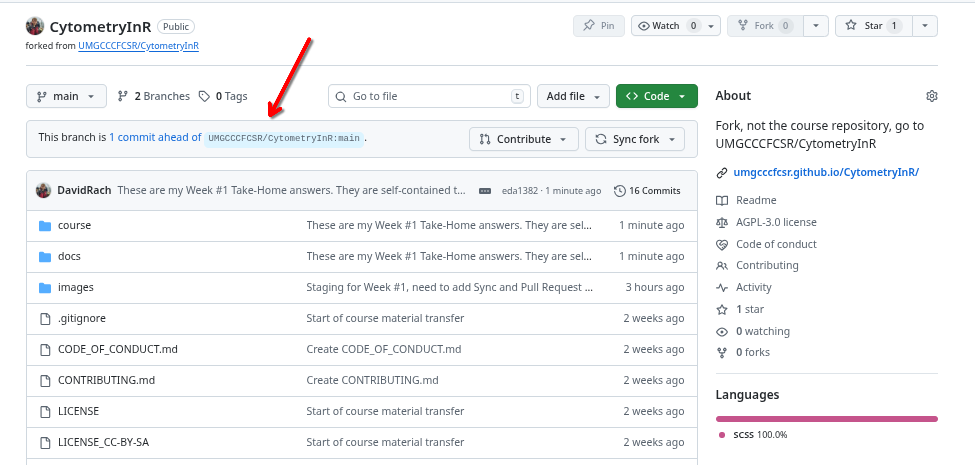Open the Sync fork dropdown
Viewport: 975px width, 465px height.
coord(634,139)
